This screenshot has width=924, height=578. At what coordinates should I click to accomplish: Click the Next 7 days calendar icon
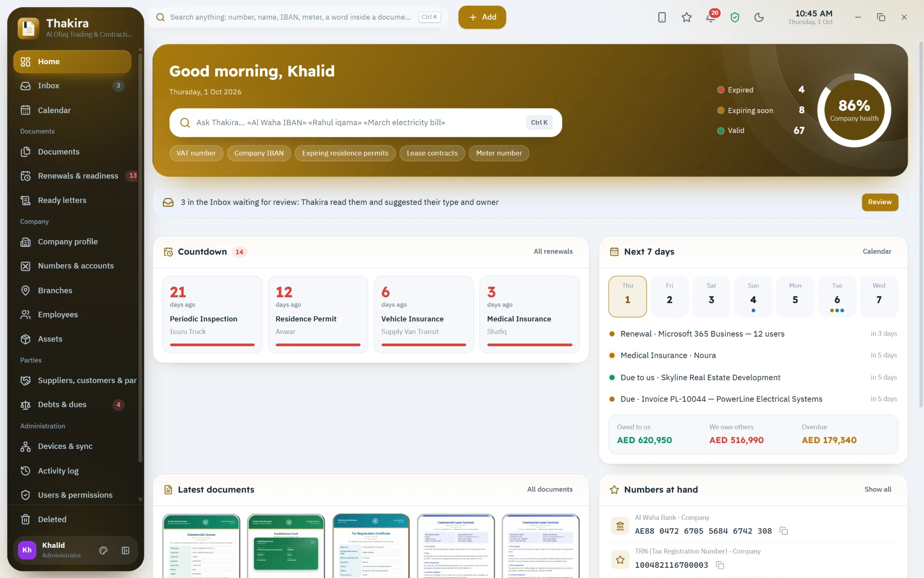click(614, 252)
